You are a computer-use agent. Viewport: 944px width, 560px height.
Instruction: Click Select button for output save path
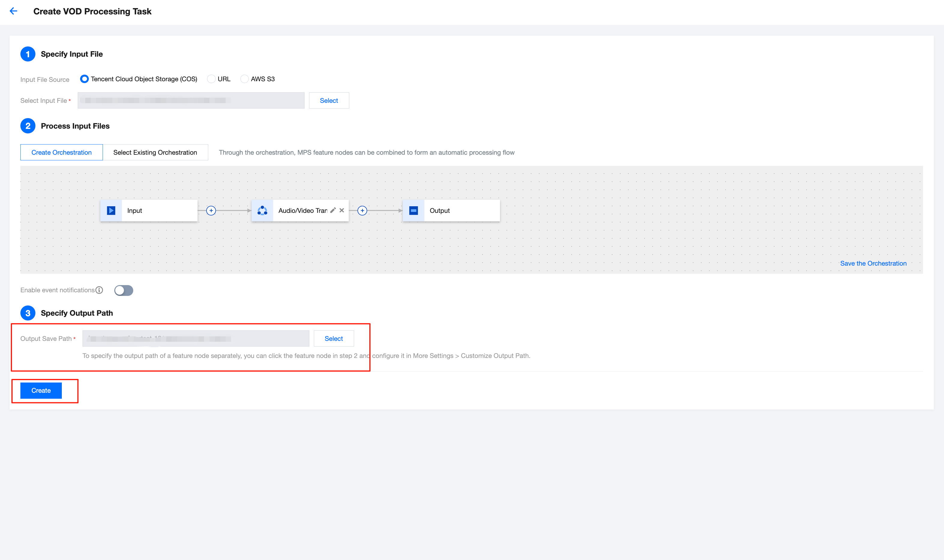point(333,338)
